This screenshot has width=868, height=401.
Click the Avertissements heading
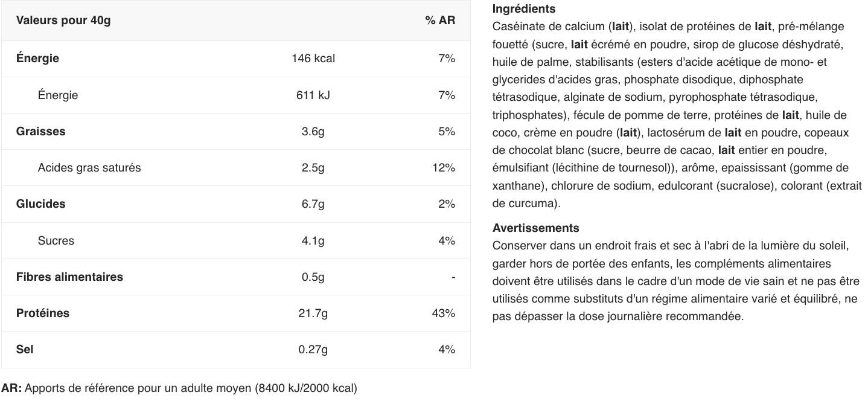(535, 228)
